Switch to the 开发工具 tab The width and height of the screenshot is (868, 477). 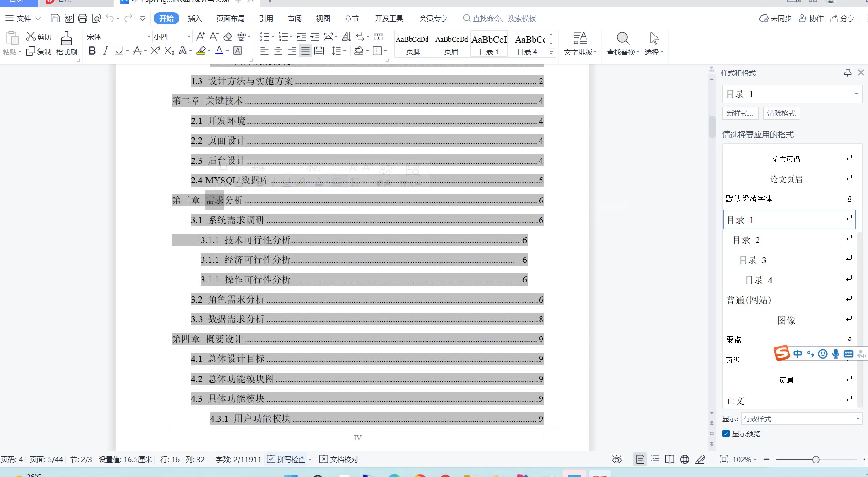(389, 18)
